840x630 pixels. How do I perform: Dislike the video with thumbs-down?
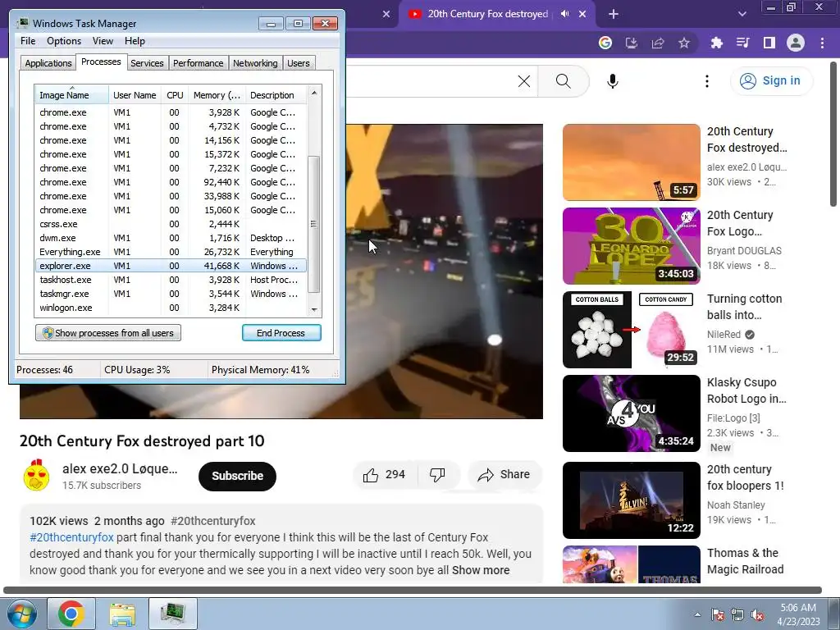click(x=438, y=475)
